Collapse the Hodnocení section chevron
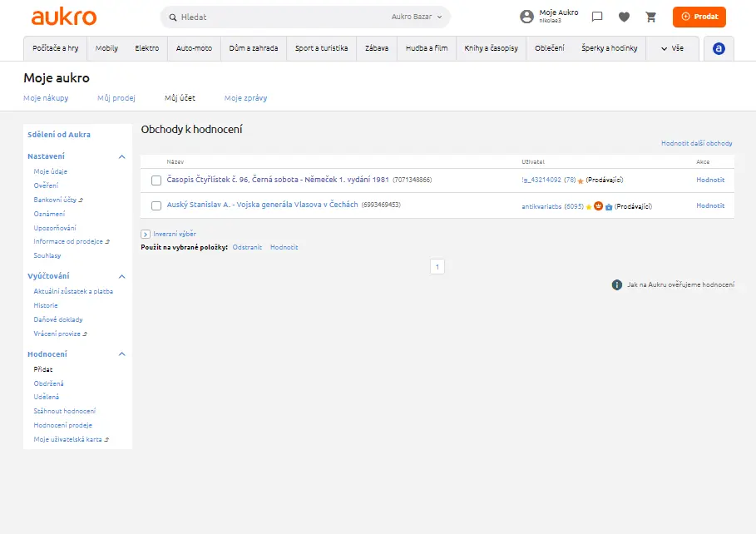This screenshot has height=534, width=756. pos(122,354)
